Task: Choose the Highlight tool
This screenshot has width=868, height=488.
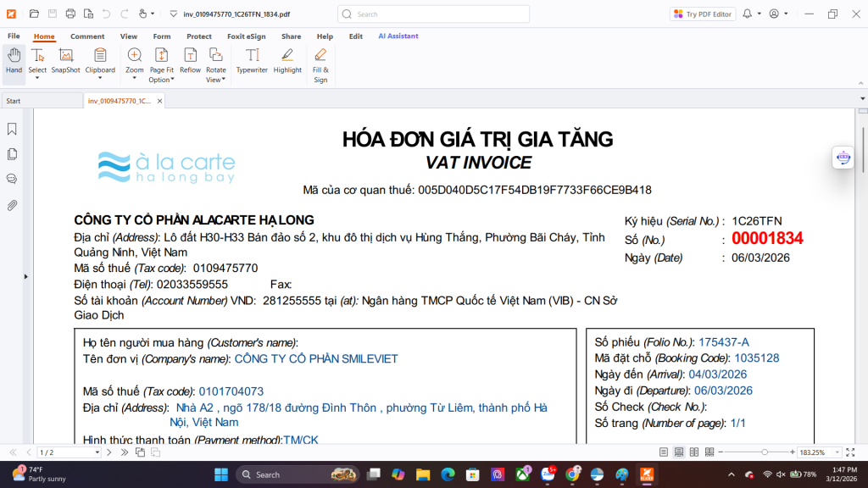Action: (287, 60)
